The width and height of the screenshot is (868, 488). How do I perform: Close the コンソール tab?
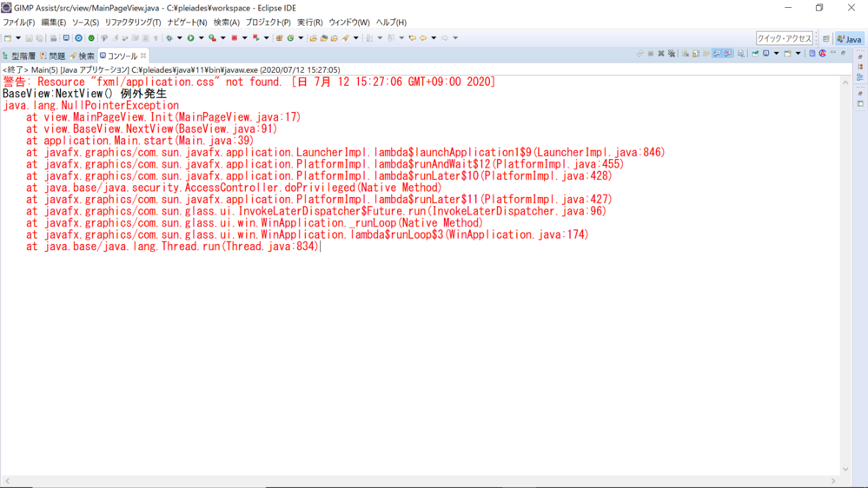[143, 56]
